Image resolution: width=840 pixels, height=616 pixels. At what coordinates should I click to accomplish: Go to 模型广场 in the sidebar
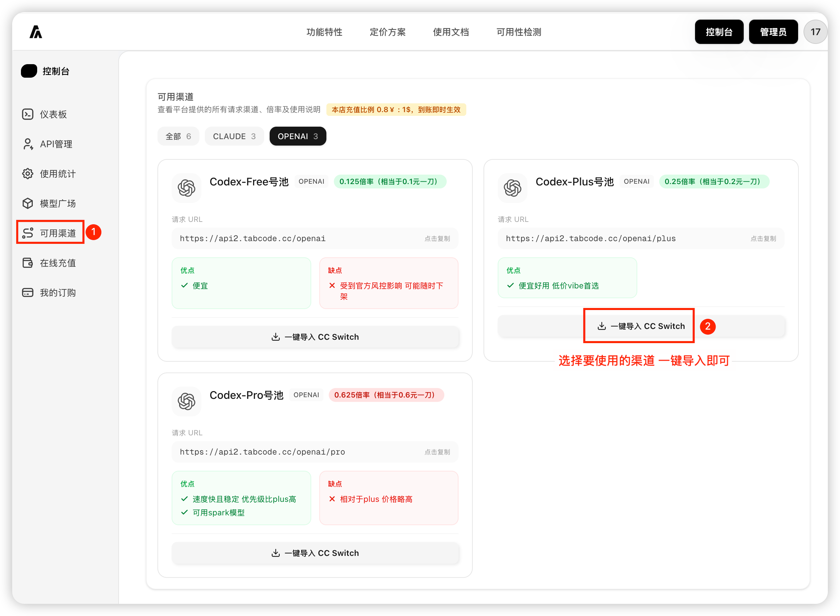click(58, 203)
